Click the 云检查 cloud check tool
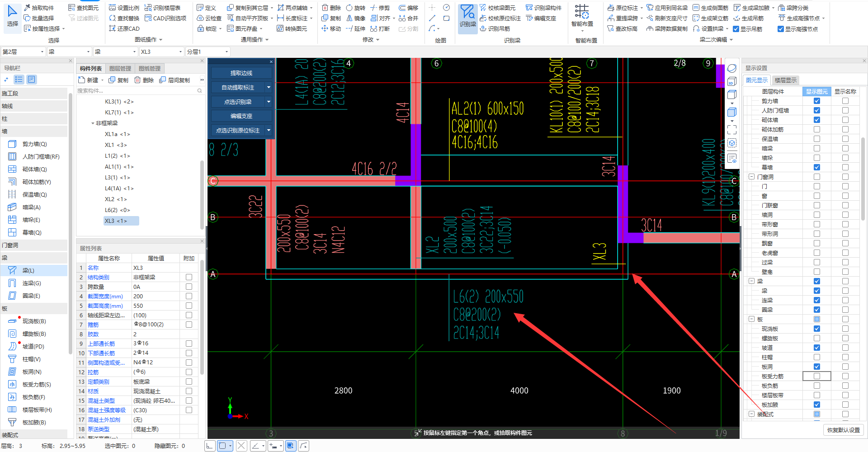Screen dimensions: 868x452 [209, 18]
